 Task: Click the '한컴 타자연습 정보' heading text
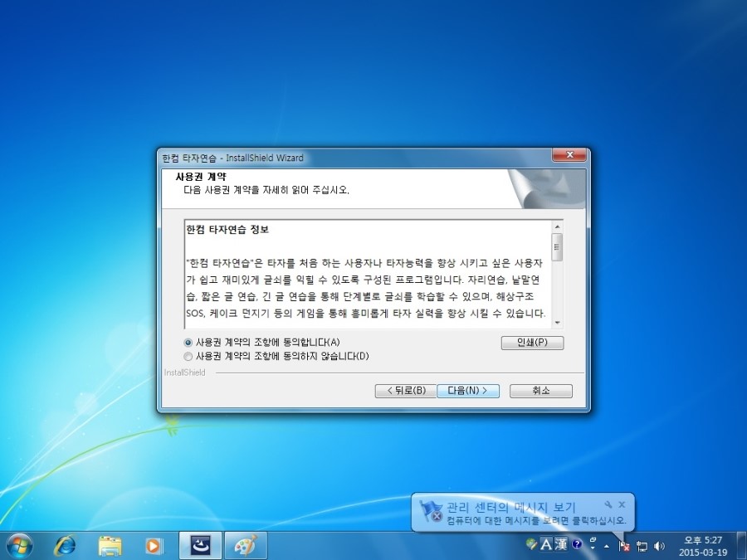pos(227,230)
